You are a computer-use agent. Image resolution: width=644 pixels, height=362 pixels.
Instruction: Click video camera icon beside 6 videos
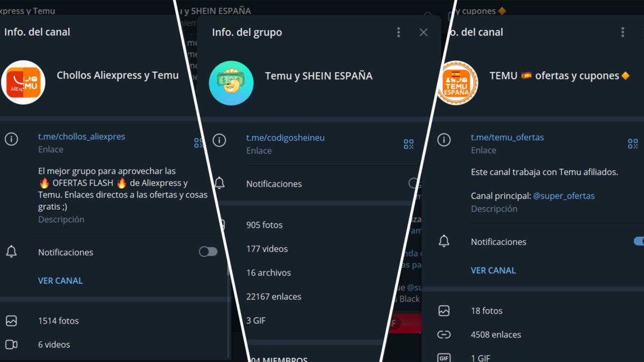(11, 344)
